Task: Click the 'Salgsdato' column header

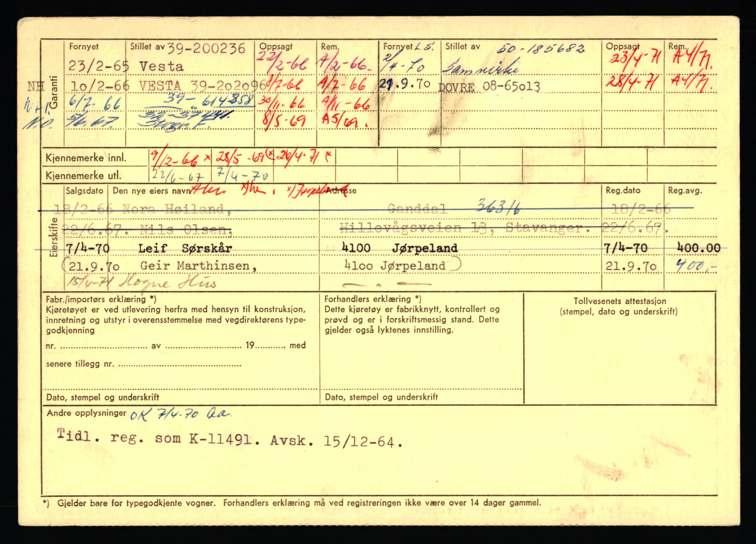Action: [85, 191]
